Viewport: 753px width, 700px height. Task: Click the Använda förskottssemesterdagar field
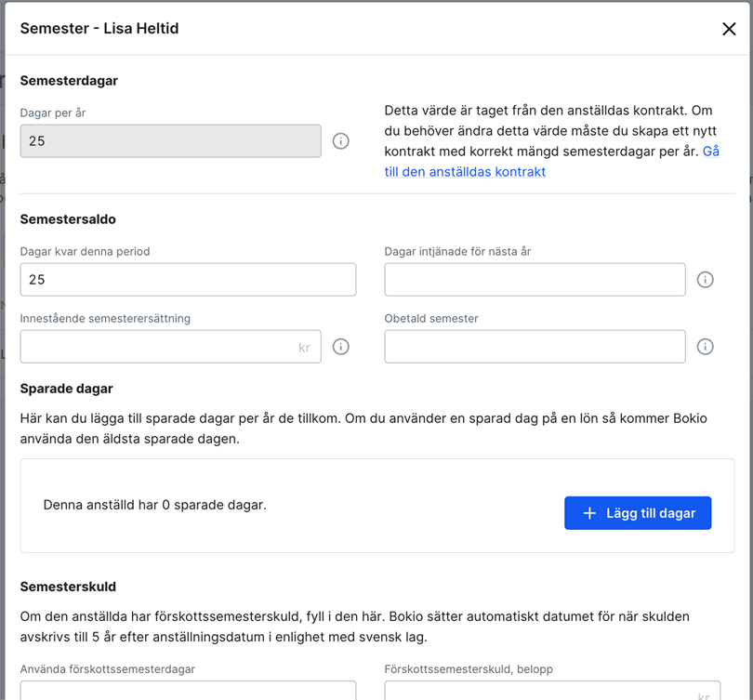coord(188,692)
